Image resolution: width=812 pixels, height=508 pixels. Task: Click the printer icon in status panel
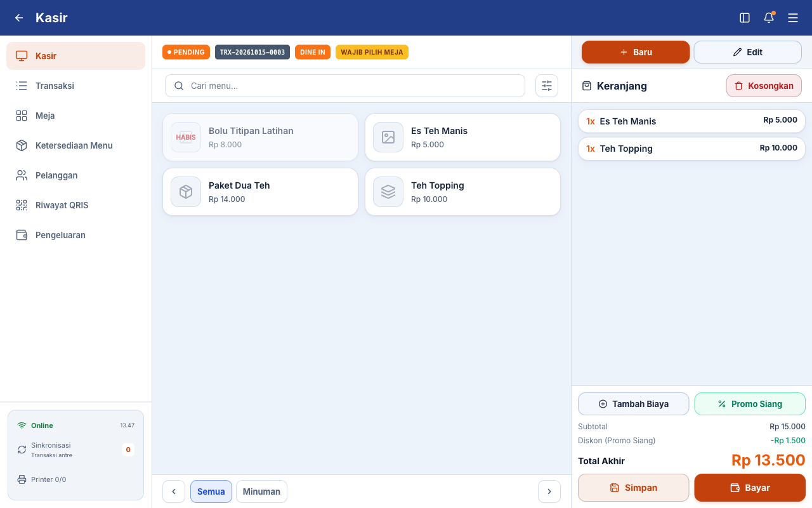coord(22,479)
